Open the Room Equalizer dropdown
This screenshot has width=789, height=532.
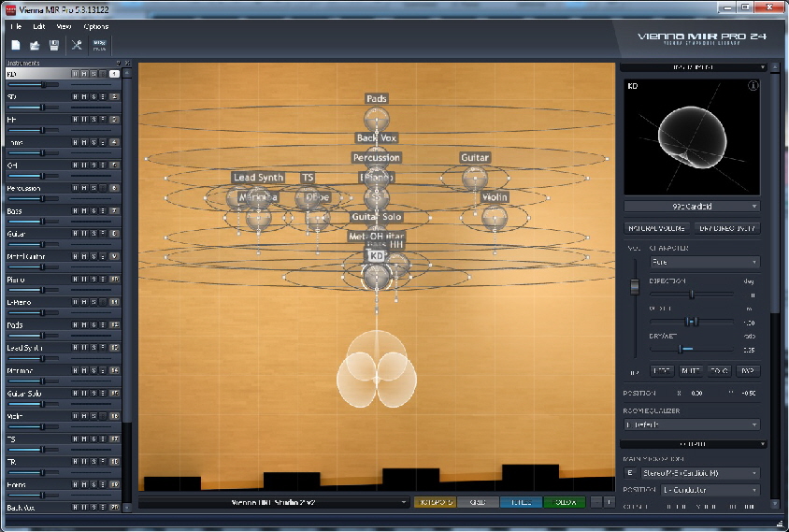pyautogui.click(x=692, y=424)
